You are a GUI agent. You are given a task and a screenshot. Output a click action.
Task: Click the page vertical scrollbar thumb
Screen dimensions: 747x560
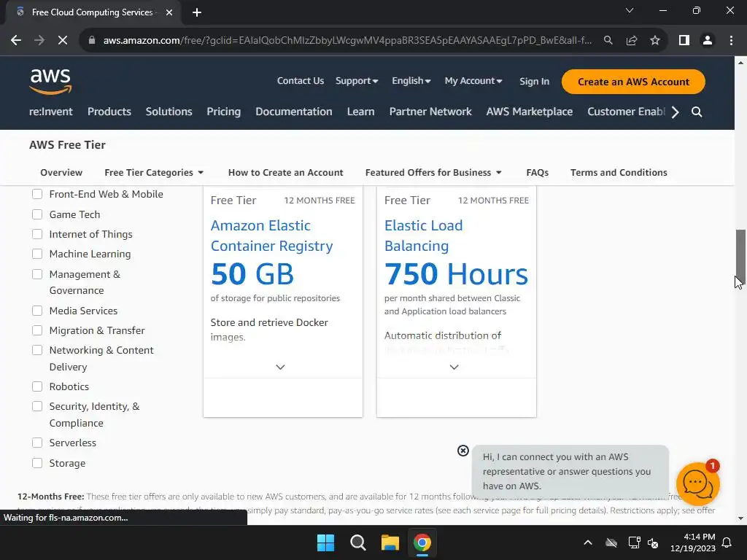(x=741, y=257)
